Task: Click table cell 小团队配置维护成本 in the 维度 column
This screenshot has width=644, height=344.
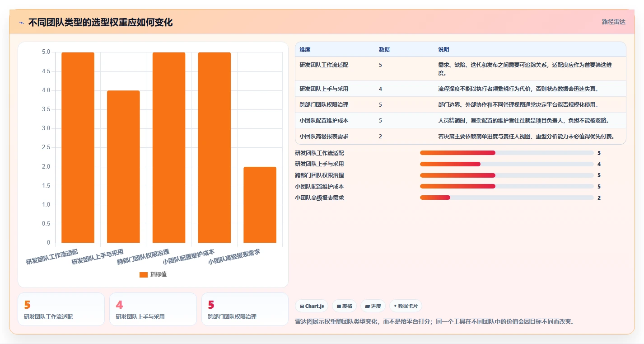Action: 324,121
